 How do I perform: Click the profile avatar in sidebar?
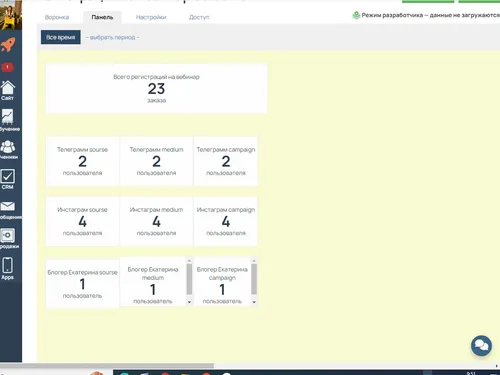click(11, 15)
